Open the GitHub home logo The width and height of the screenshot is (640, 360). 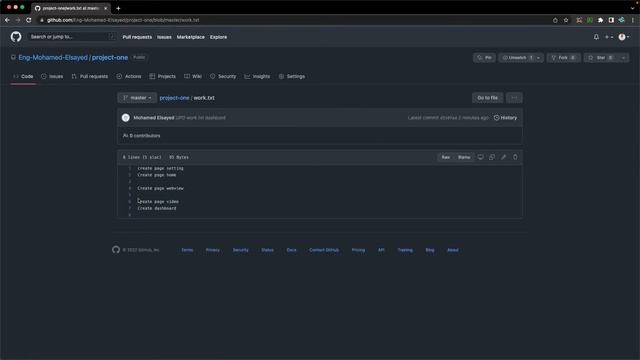click(16, 37)
